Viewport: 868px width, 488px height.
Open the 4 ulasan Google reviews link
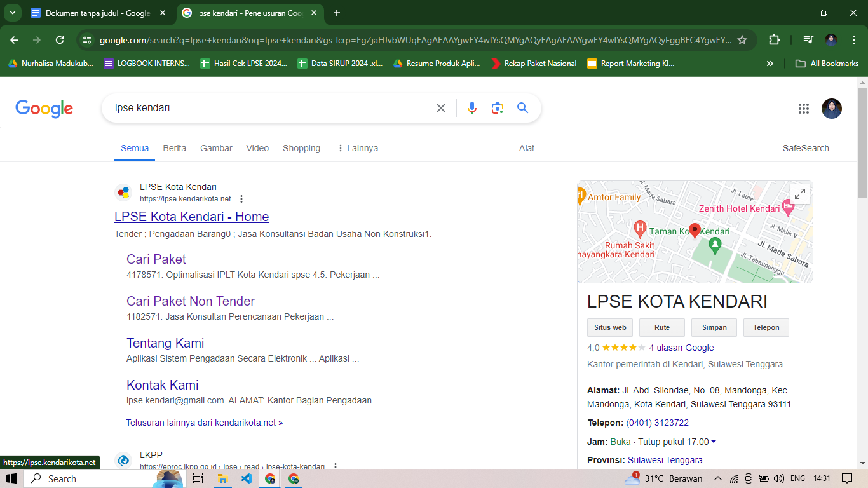point(681,348)
